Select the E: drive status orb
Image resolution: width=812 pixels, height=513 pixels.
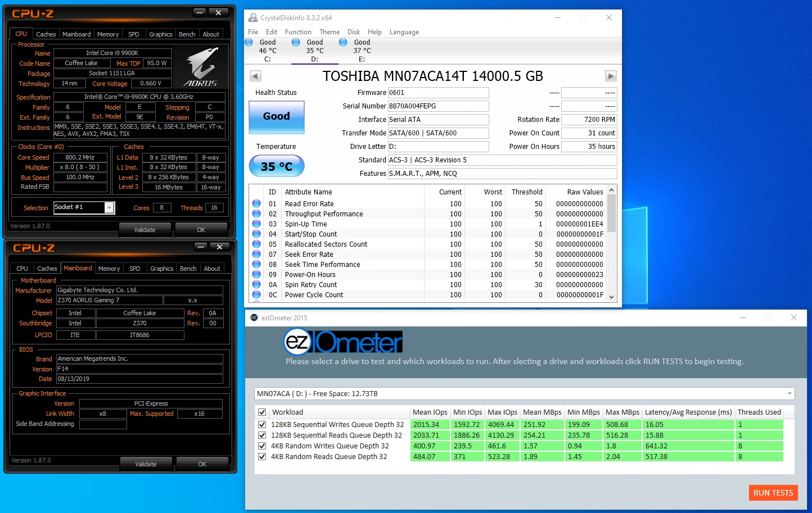(x=343, y=43)
